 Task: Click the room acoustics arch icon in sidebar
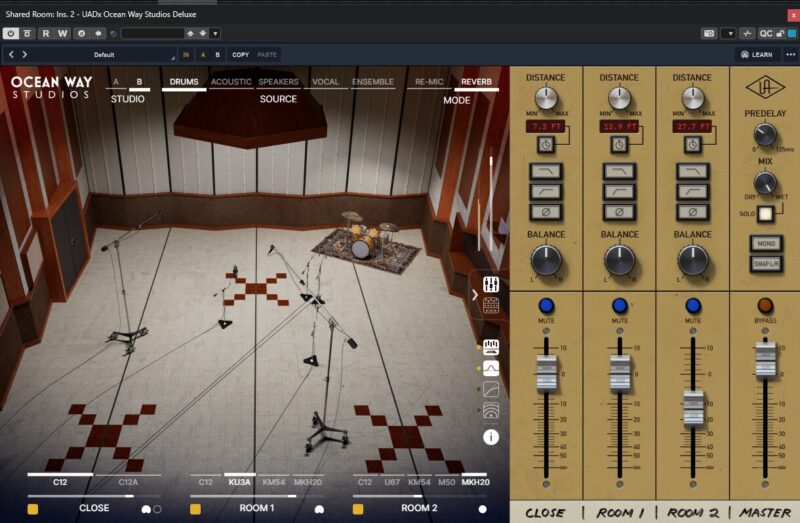[491, 410]
